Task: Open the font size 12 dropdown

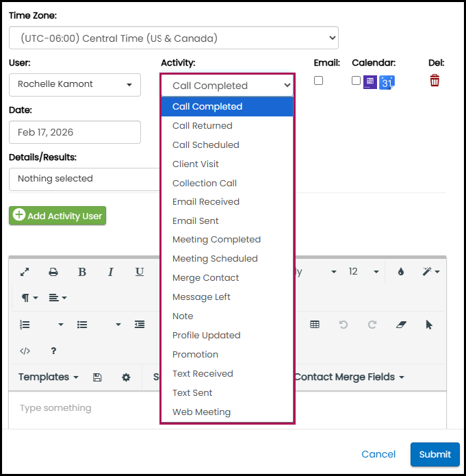Action: [363, 272]
